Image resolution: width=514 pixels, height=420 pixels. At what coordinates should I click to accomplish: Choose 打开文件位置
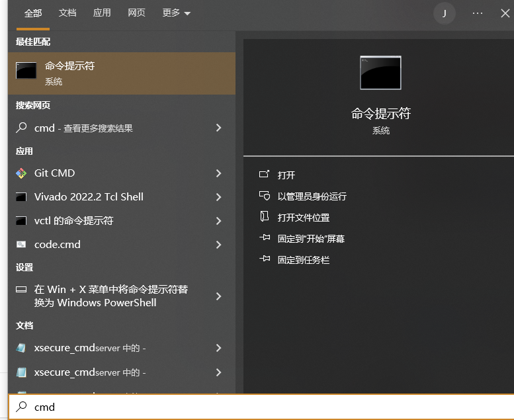point(303,218)
